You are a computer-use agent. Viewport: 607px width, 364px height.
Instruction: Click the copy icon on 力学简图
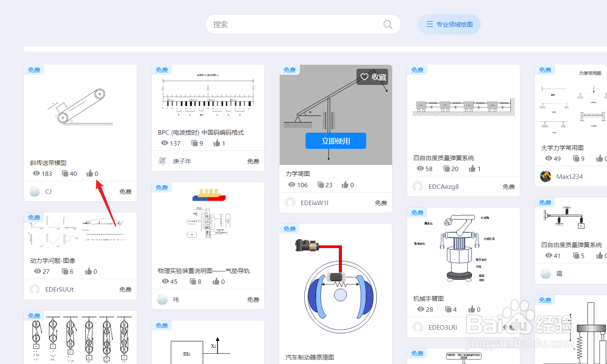321,185
